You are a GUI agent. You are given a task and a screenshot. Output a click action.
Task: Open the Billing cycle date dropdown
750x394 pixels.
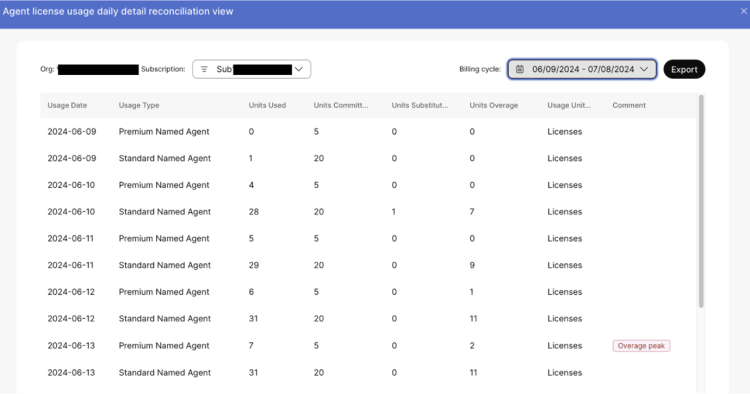coord(582,69)
